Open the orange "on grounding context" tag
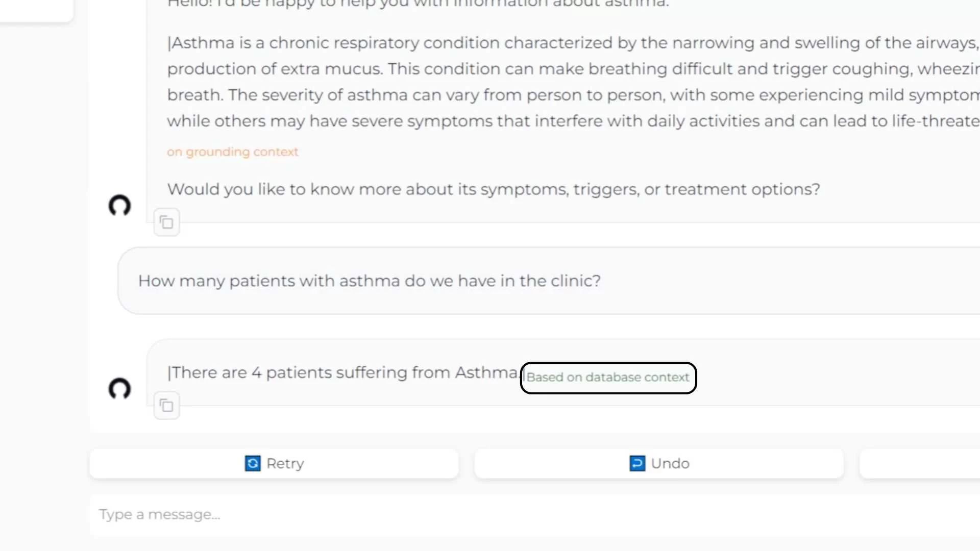The width and height of the screenshot is (980, 551). pos(233,152)
